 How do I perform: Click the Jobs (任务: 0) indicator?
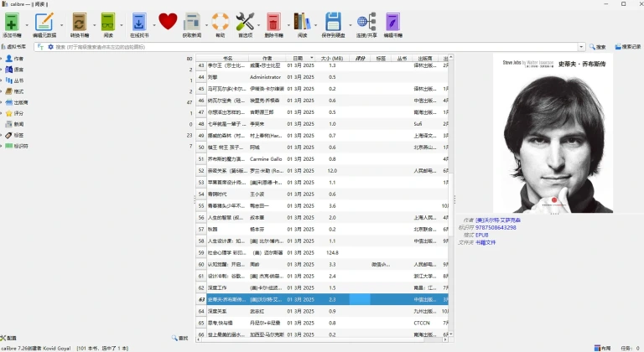pyautogui.click(x=630, y=348)
